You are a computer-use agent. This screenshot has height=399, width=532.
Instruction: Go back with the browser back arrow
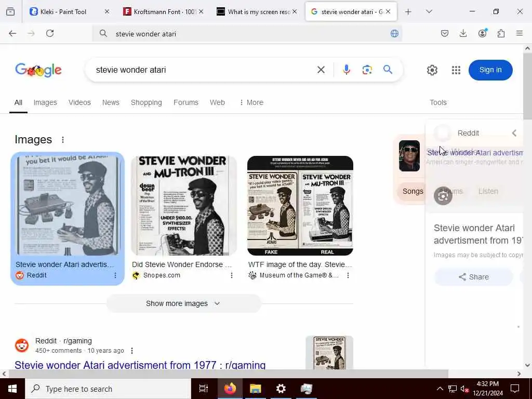(12, 33)
